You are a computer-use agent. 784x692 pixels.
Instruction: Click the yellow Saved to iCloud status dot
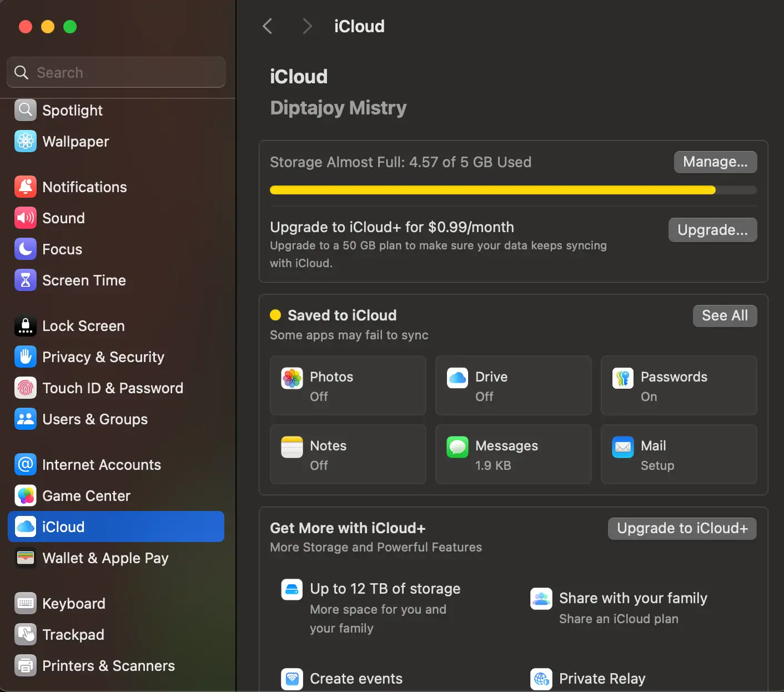[x=275, y=315]
